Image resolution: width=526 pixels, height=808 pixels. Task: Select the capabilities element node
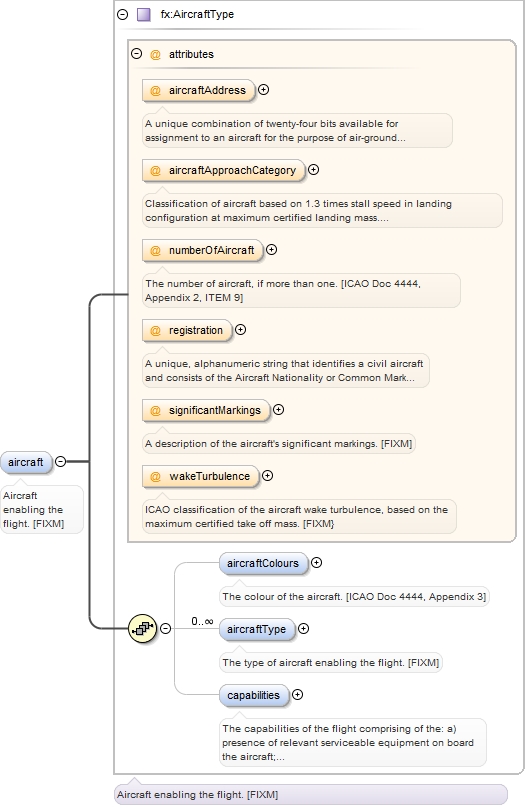click(x=253, y=696)
